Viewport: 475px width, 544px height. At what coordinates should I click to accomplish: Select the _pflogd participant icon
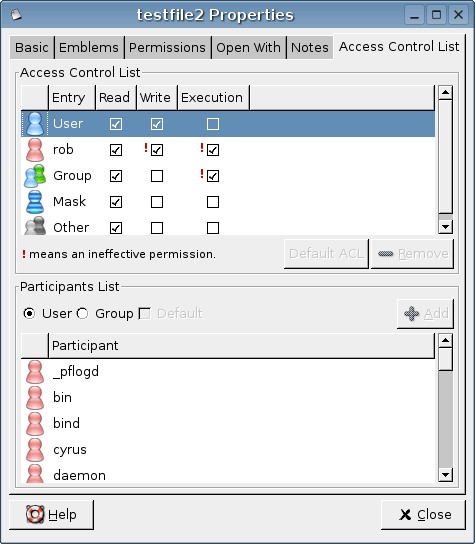point(35,372)
